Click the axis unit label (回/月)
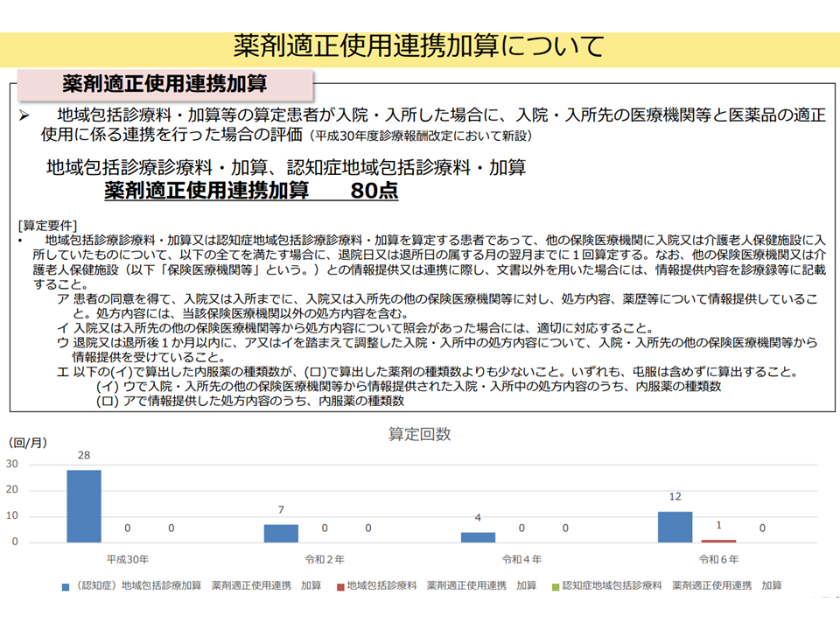The image size is (840, 630). (28, 443)
